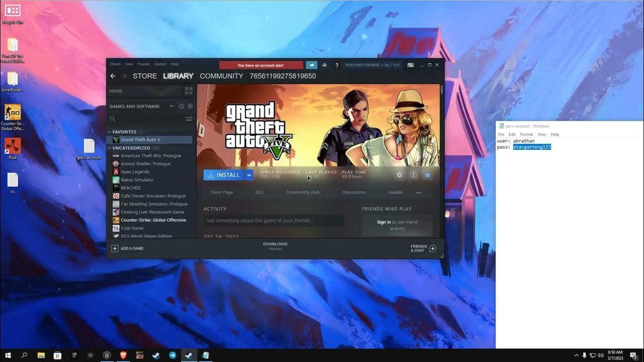Click the Steam help question mark

pyautogui.click(x=337, y=65)
